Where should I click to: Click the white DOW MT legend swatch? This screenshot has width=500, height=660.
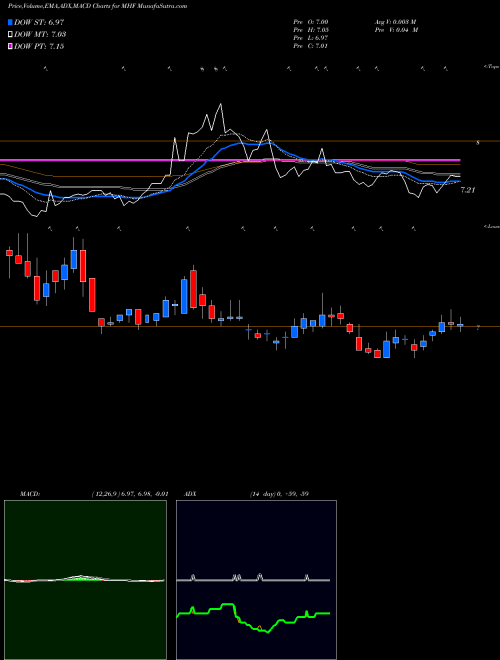pyautogui.click(x=10, y=35)
